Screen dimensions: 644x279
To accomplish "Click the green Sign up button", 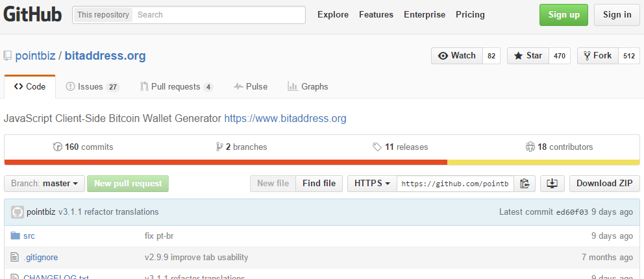I will (564, 15).
